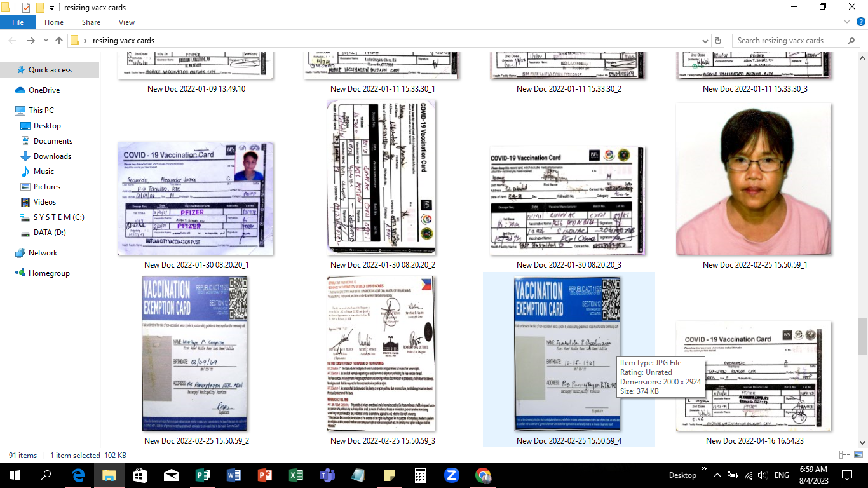
Task: Switch to the View tab
Action: (126, 22)
